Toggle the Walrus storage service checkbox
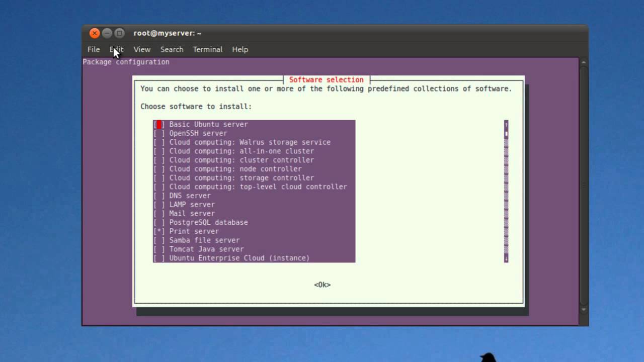 pos(159,142)
